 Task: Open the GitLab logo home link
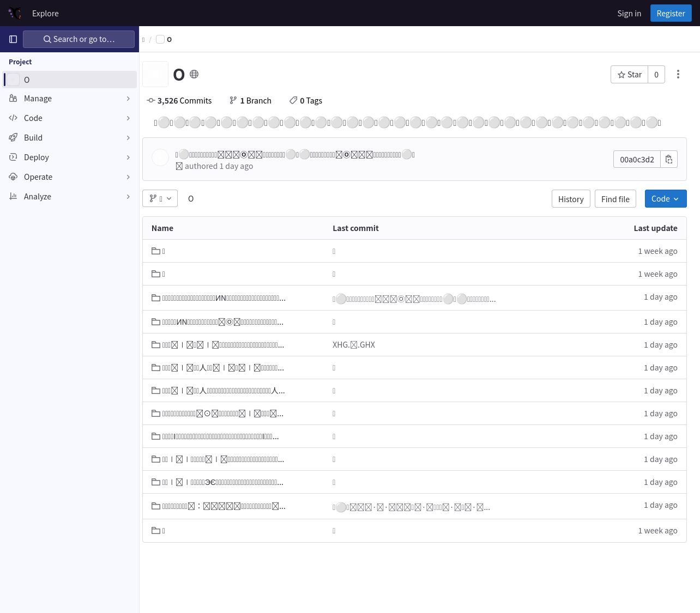[x=15, y=13]
